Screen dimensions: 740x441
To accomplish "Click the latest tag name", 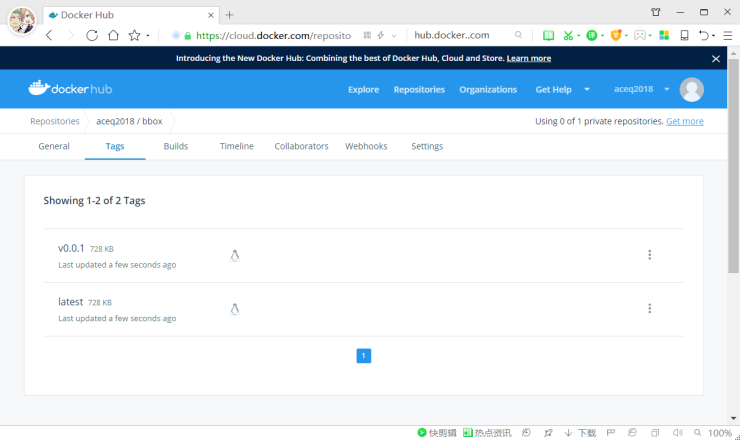I will click(x=70, y=302).
